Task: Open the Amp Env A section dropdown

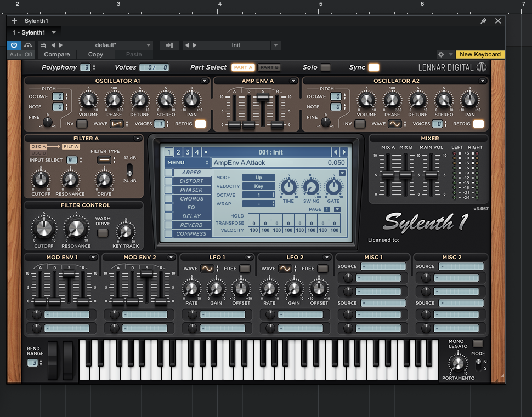Action: click(293, 81)
